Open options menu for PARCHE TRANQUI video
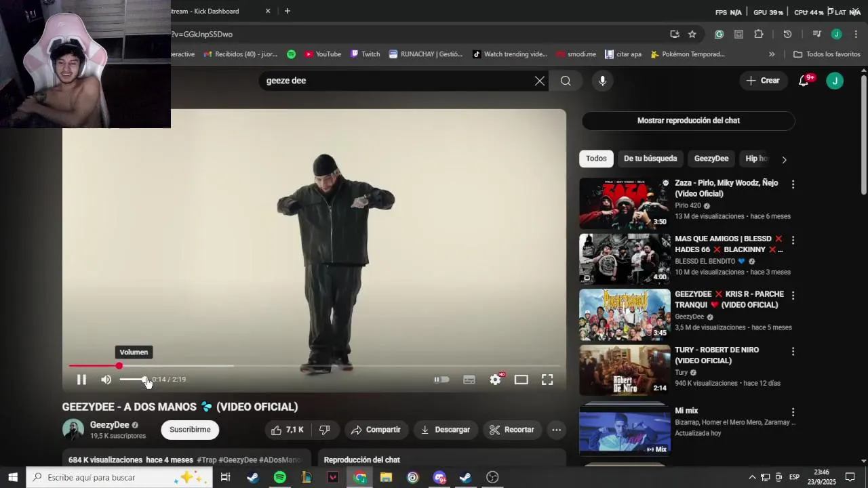The height and width of the screenshot is (488, 868). click(x=793, y=296)
